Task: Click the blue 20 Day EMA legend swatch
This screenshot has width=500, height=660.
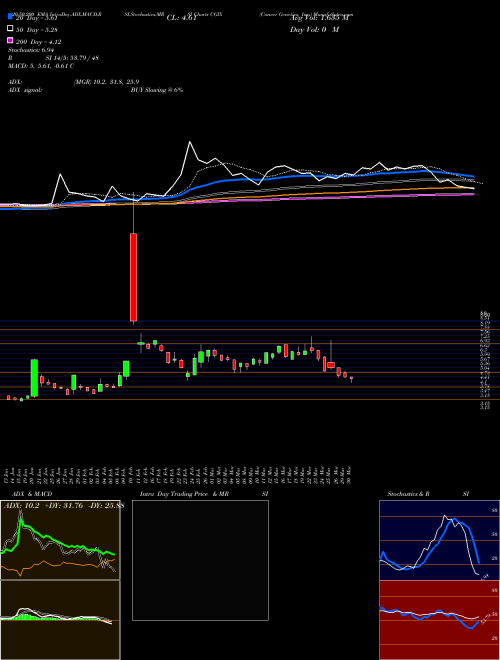Action: pos(10,17)
